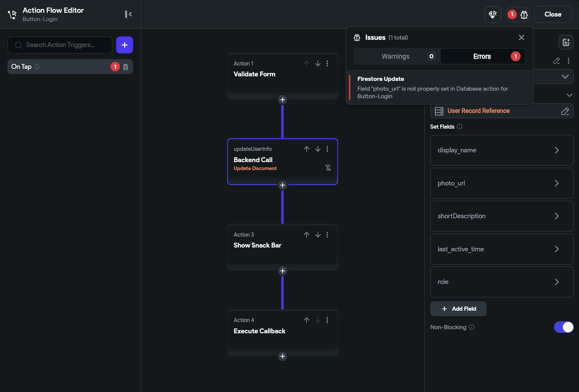
Task: Click Add Field button
Action: coord(459,309)
